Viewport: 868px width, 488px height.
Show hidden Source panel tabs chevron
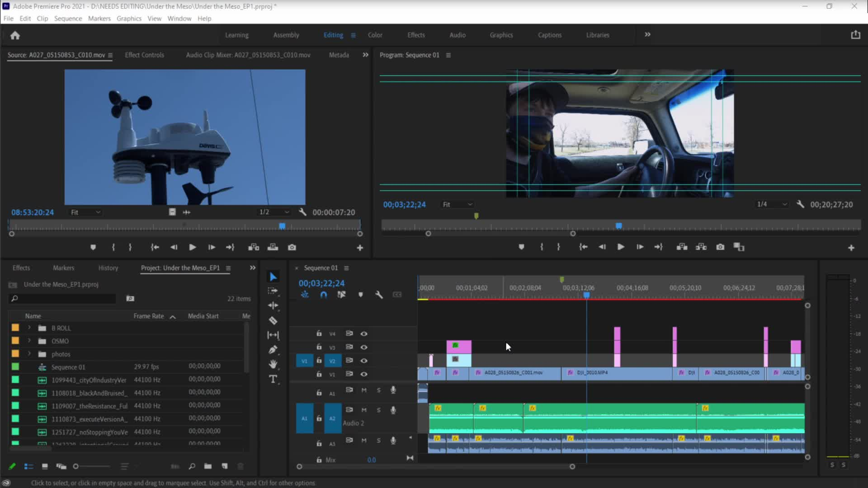click(x=365, y=55)
